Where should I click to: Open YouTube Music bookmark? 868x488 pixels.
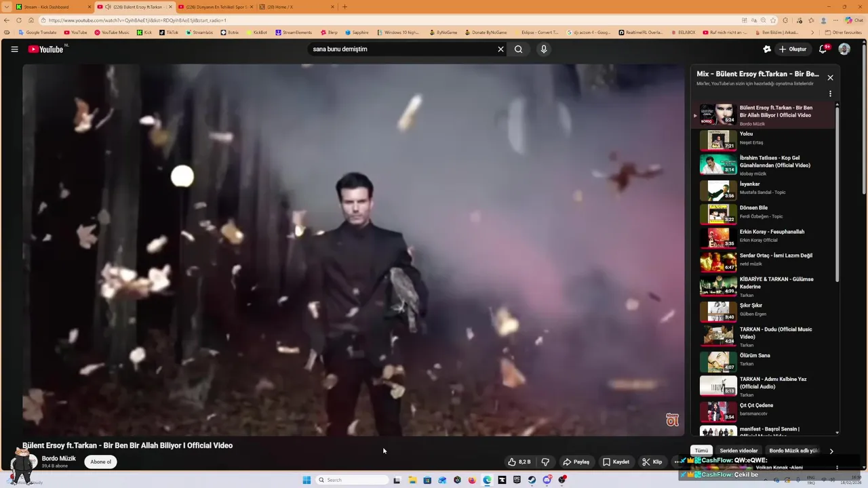coord(112,33)
